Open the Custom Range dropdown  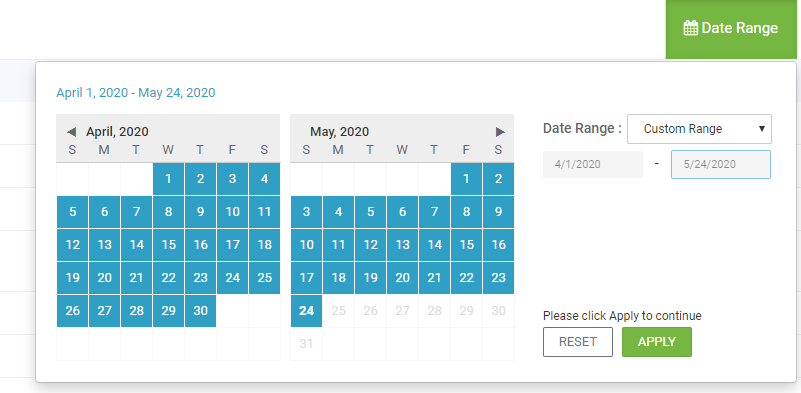tap(699, 129)
